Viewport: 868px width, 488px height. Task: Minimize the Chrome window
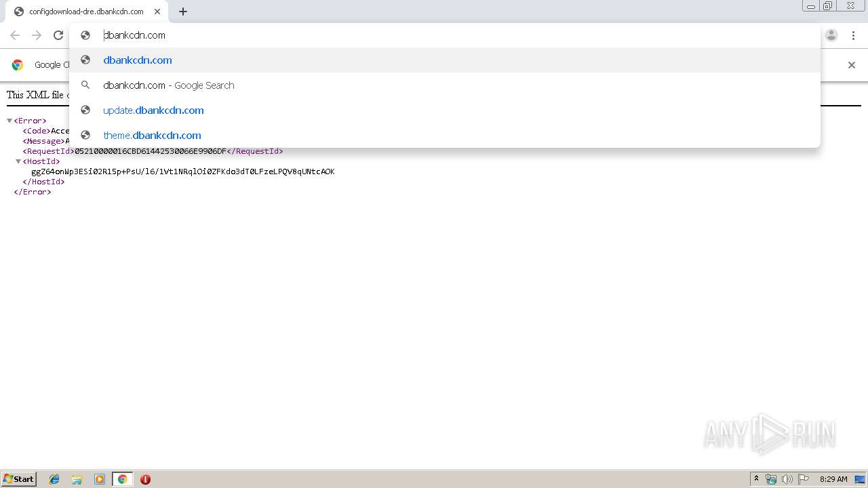click(810, 5)
